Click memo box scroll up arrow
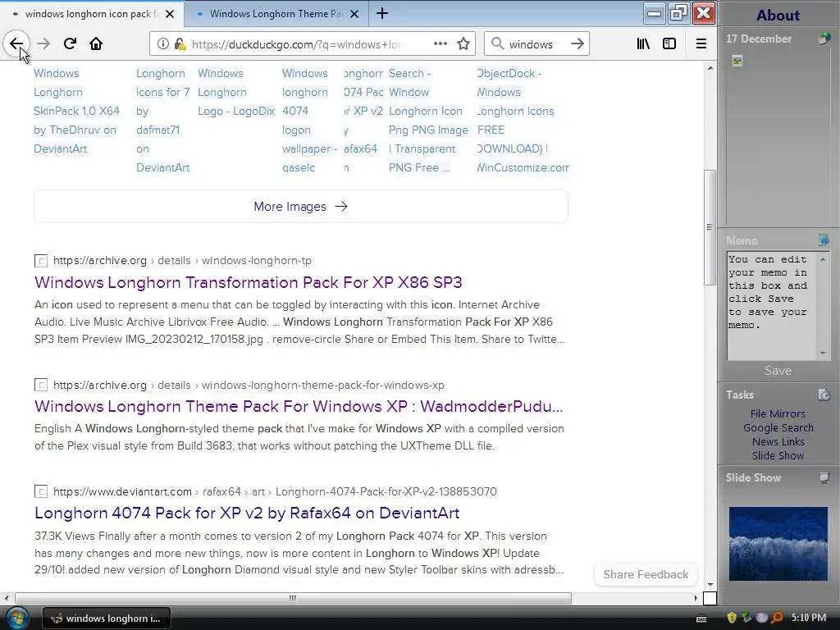The height and width of the screenshot is (630, 840). pyautogui.click(x=823, y=259)
